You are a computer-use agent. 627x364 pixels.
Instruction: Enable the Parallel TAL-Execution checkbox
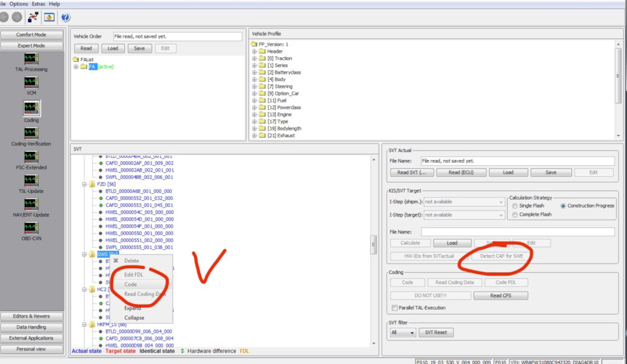(394, 308)
